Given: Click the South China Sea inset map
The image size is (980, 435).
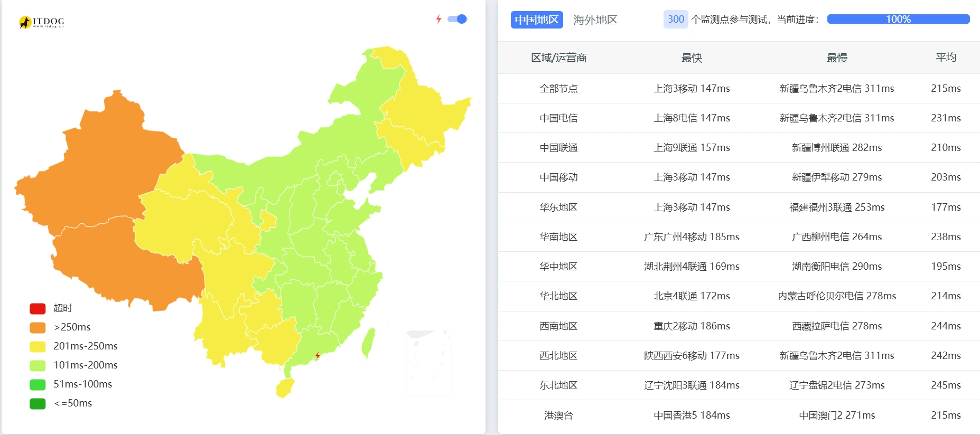Looking at the screenshot, I should click(428, 363).
